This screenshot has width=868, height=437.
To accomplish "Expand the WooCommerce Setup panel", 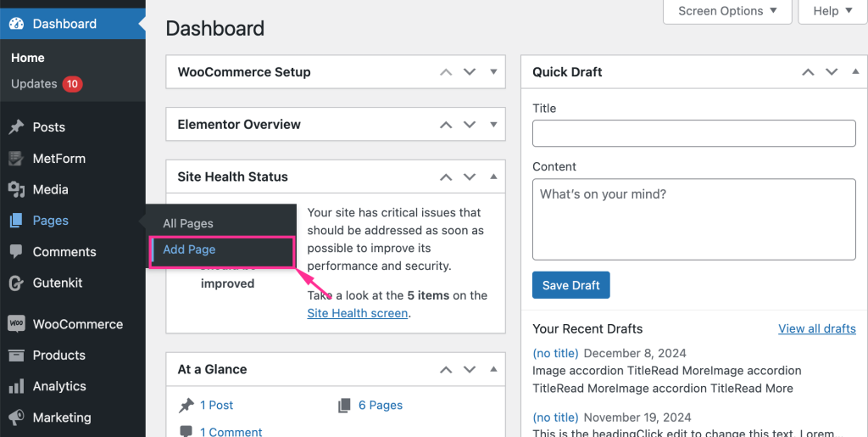I will 494,71.
